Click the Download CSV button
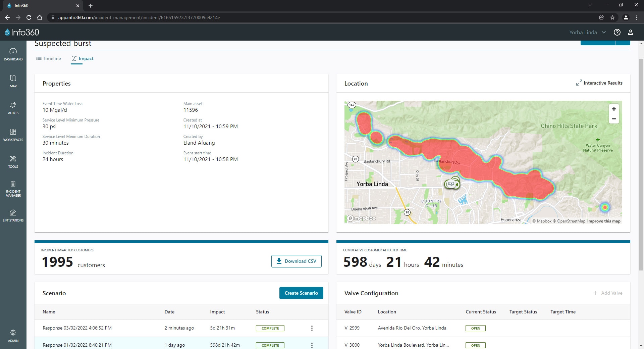Viewport: 644px width, 349px height. tap(296, 261)
